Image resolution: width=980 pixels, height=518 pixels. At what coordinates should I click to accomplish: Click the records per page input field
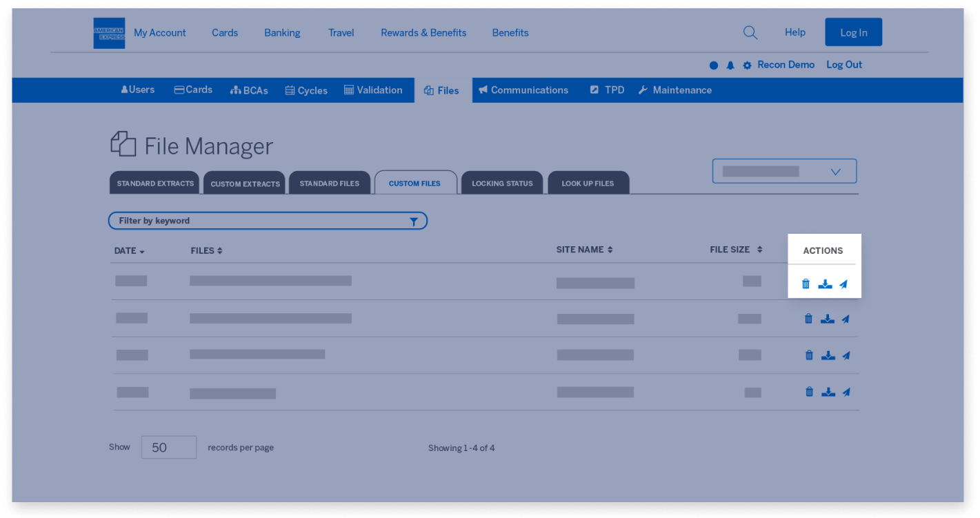168,447
